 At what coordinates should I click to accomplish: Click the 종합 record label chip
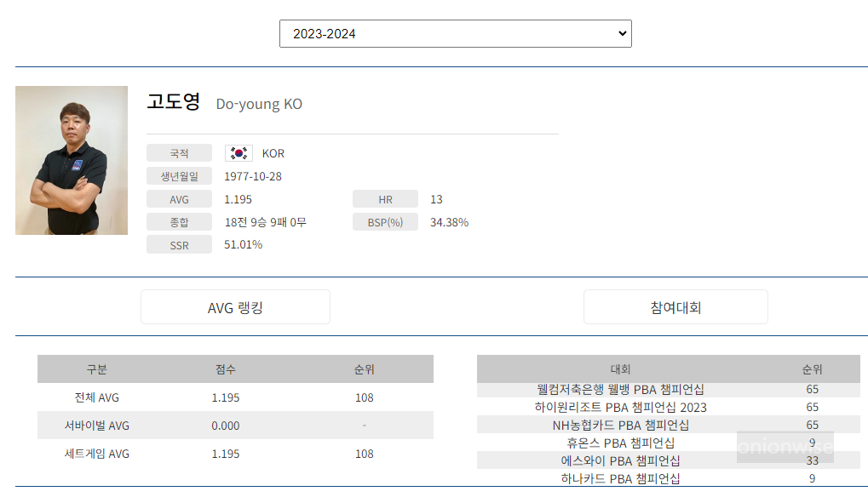click(179, 221)
